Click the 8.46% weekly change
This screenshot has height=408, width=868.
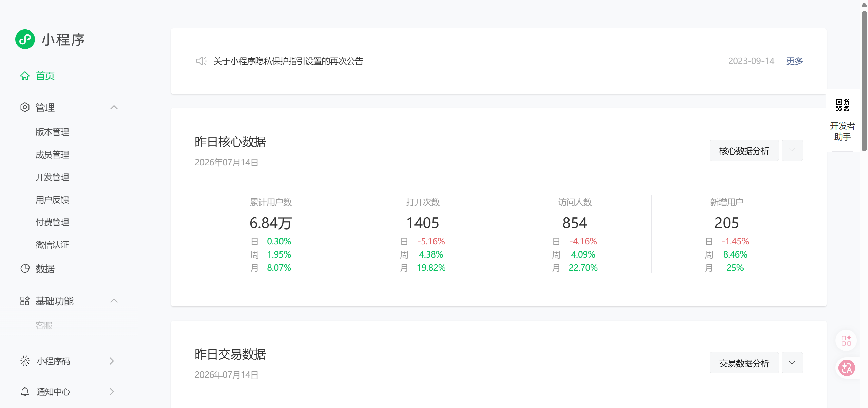click(735, 254)
